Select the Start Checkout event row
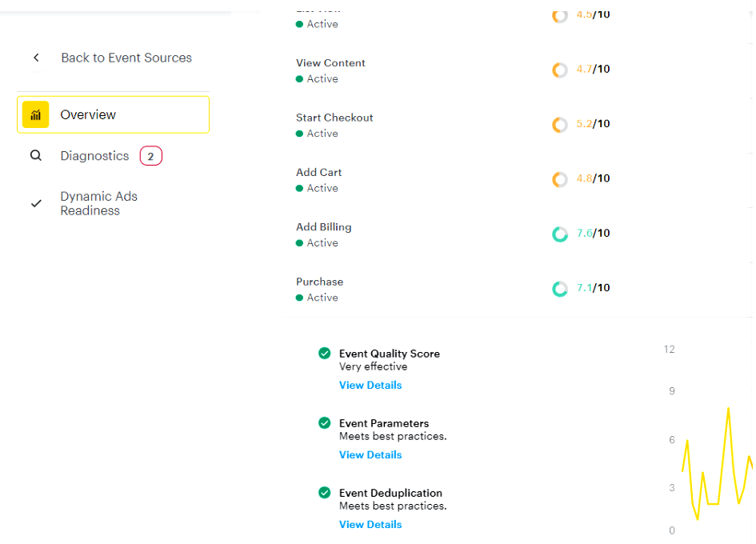The height and width of the screenshot is (544, 756). tap(516, 125)
